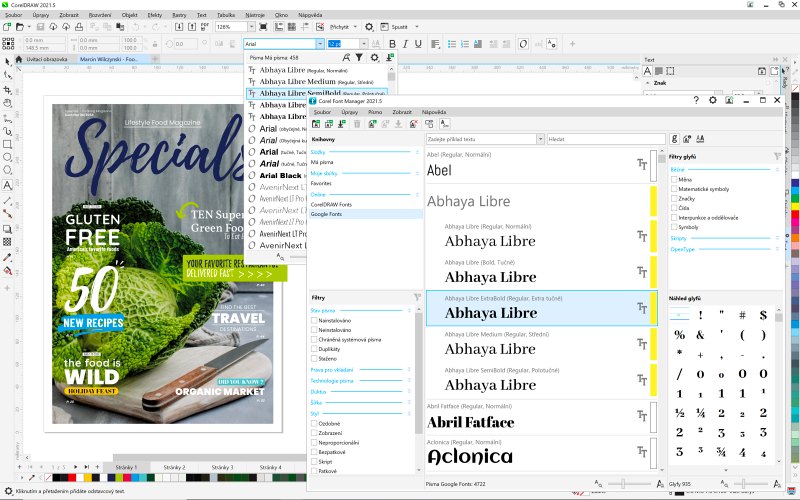Toggle Italic in the text property bar

[x=405, y=44]
